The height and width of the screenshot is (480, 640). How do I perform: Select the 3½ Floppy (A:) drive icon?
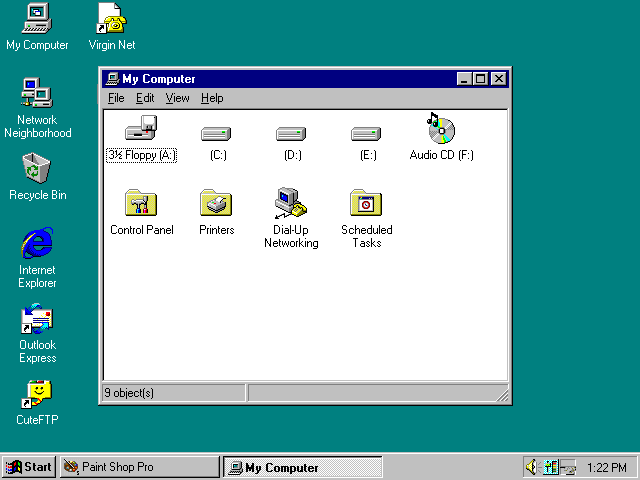click(141, 129)
